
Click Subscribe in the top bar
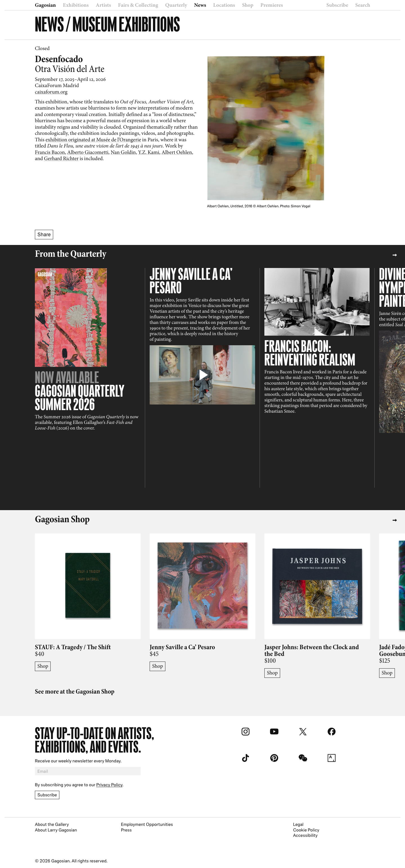pos(337,5)
